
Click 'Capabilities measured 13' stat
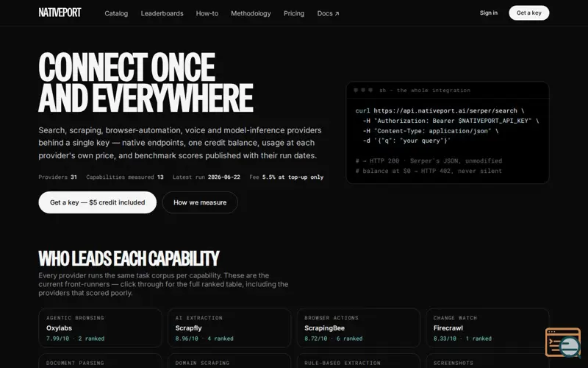point(125,177)
